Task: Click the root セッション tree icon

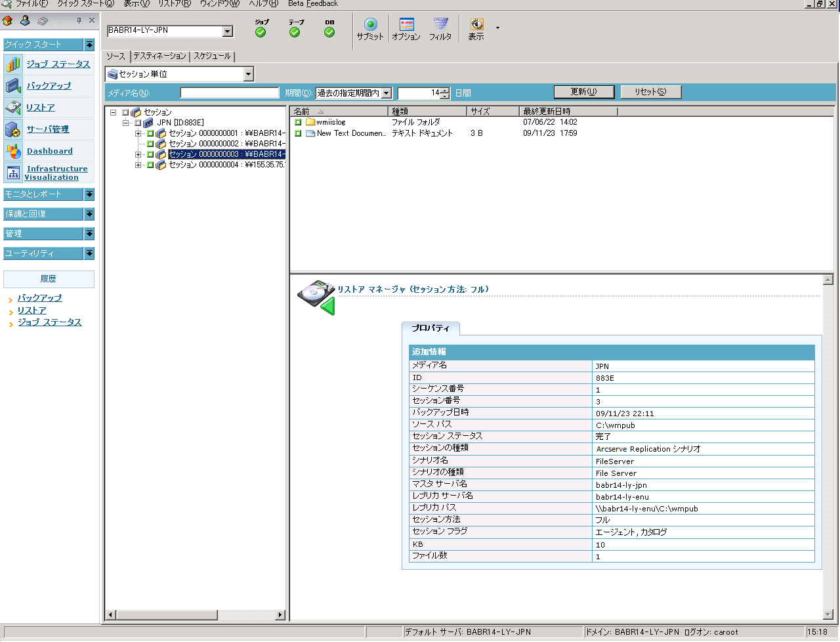Action: coord(136,112)
